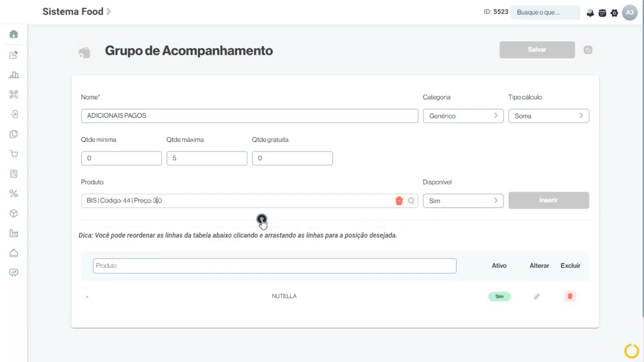This screenshot has width=644, height=362.
Task: Toggle the Sim active badge for NUTELLA
Action: [x=499, y=296]
